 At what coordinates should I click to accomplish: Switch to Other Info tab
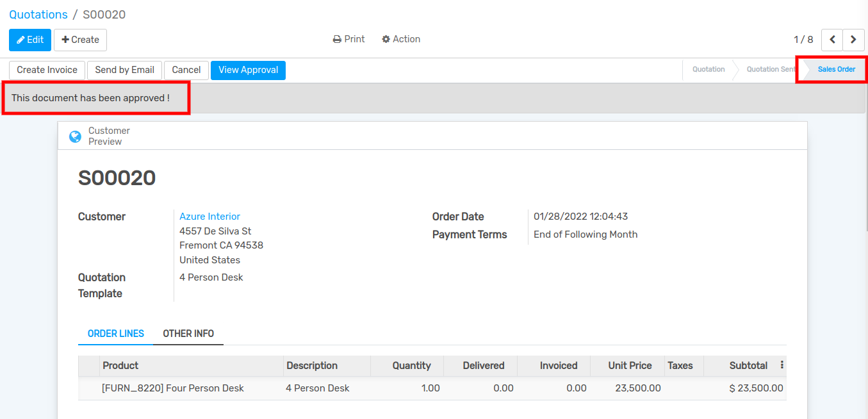[188, 334]
